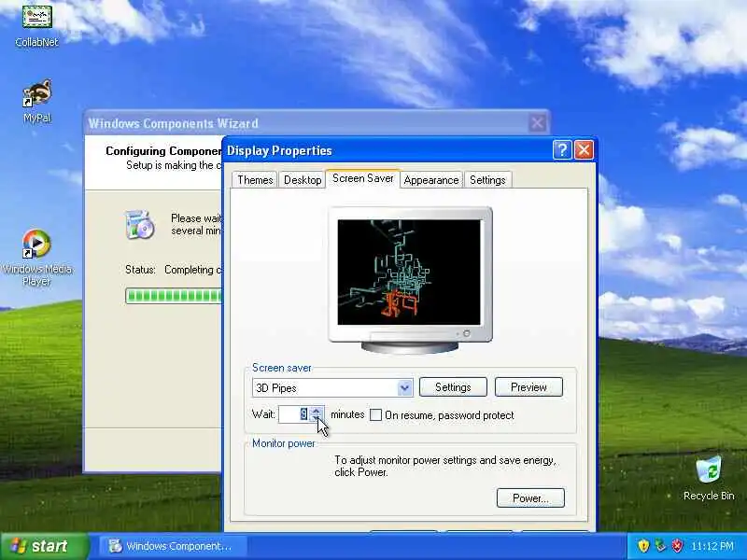The height and width of the screenshot is (560, 747).
Task: Click the Display Properties help question-mark button
Action: tap(562, 150)
